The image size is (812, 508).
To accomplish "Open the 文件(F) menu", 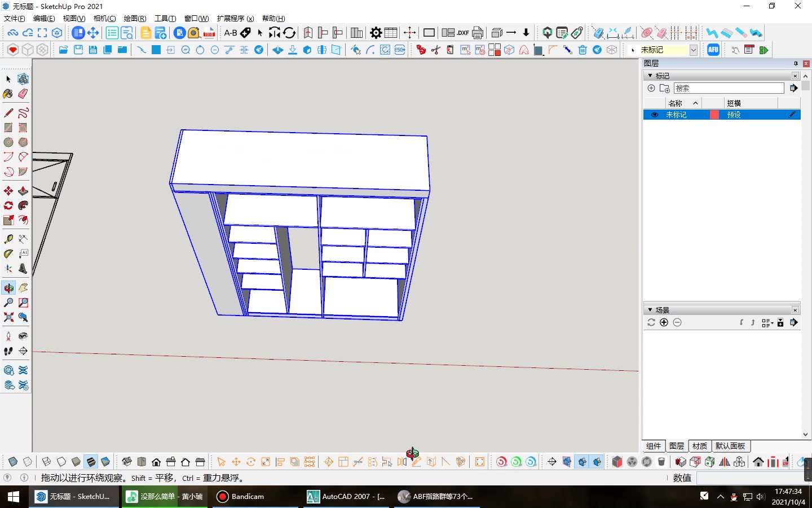I will [x=15, y=19].
